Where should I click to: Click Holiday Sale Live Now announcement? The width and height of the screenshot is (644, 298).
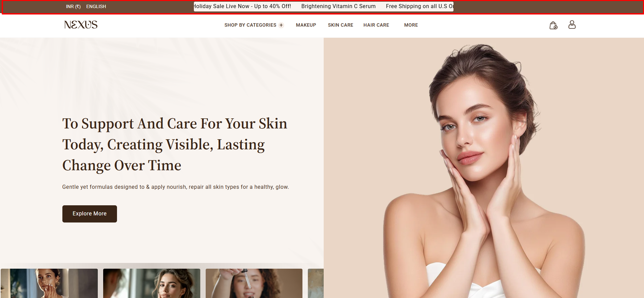pyautogui.click(x=242, y=6)
